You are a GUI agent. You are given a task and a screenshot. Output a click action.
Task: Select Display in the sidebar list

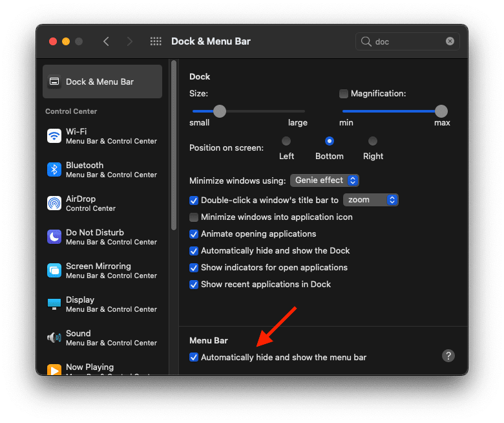tap(102, 304)
